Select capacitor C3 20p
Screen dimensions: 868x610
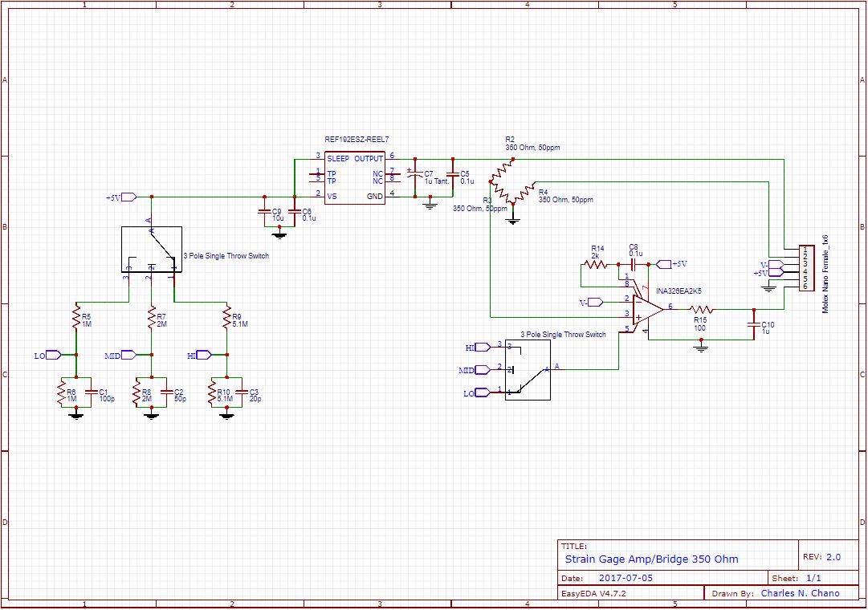click(242, 392)
